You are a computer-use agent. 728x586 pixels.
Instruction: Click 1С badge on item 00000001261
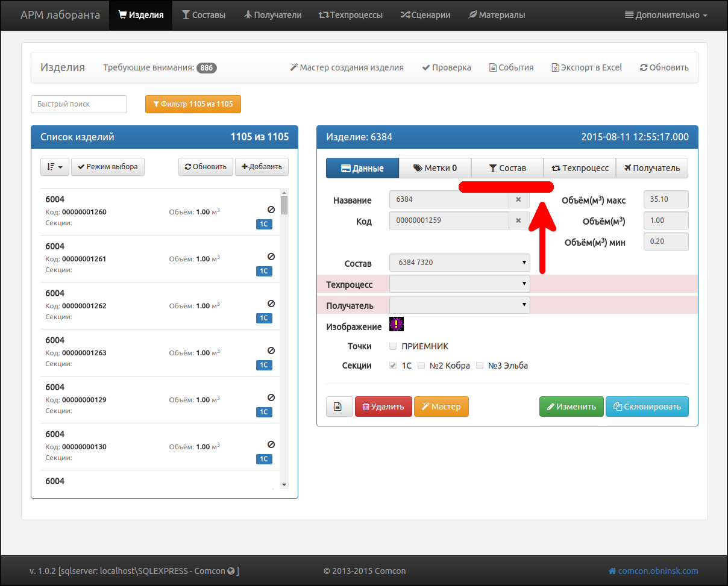coord(264,271)
